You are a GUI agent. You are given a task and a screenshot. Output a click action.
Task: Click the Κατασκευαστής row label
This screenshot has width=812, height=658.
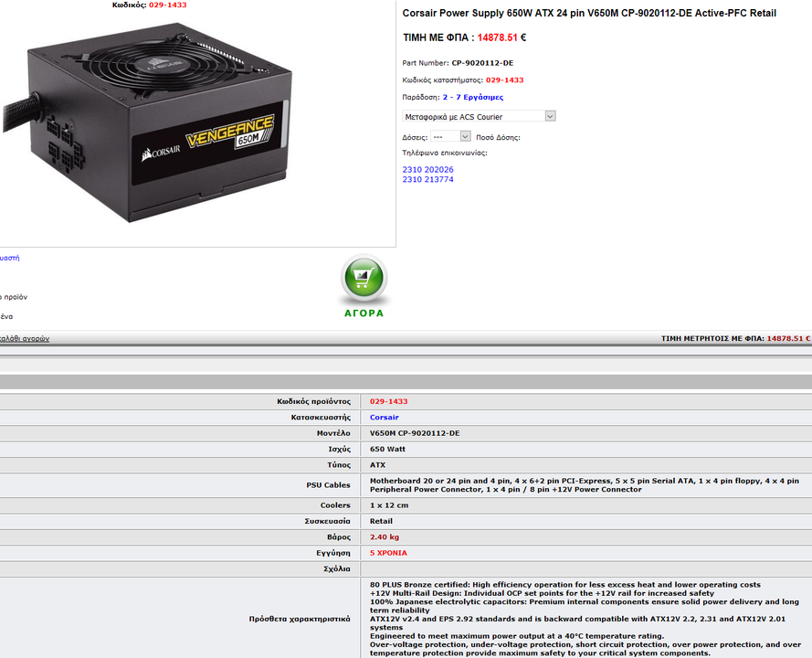(x=322, y=417)
